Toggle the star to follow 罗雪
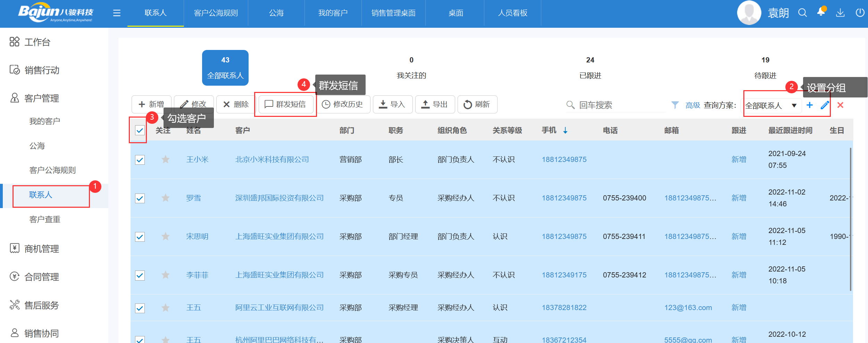This screenshot has height=343, width=868. [166, 198]
